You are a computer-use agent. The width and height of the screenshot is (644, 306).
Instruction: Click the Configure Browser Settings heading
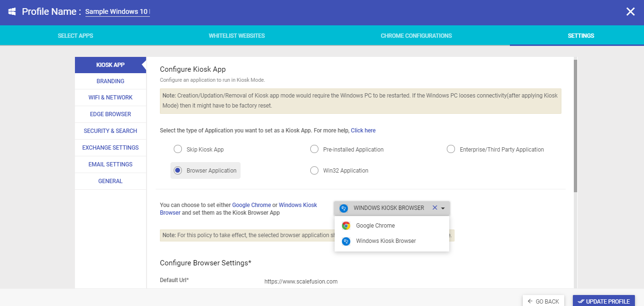point(206,263)
